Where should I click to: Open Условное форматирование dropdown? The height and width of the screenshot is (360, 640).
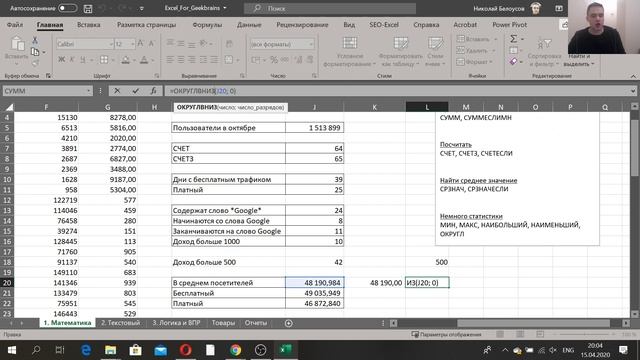349,52
